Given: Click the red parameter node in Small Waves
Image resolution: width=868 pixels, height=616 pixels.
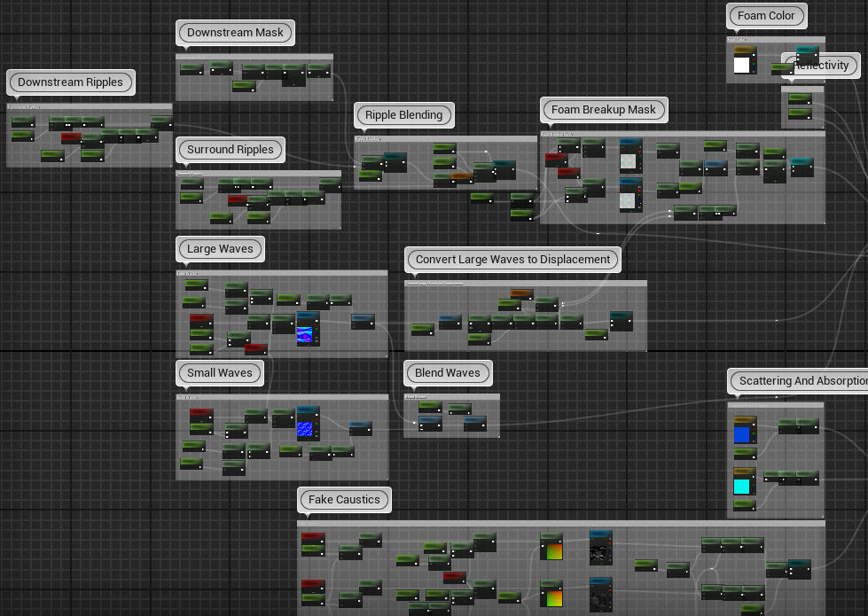Looking at the screenshot, I should click(x=199, y=412).
